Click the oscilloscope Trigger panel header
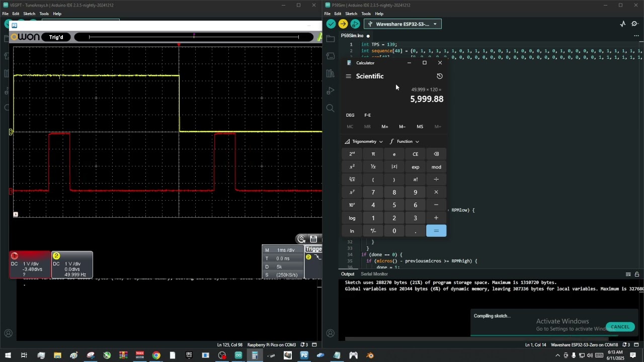The image size is (644, 362). click(313, 249)
